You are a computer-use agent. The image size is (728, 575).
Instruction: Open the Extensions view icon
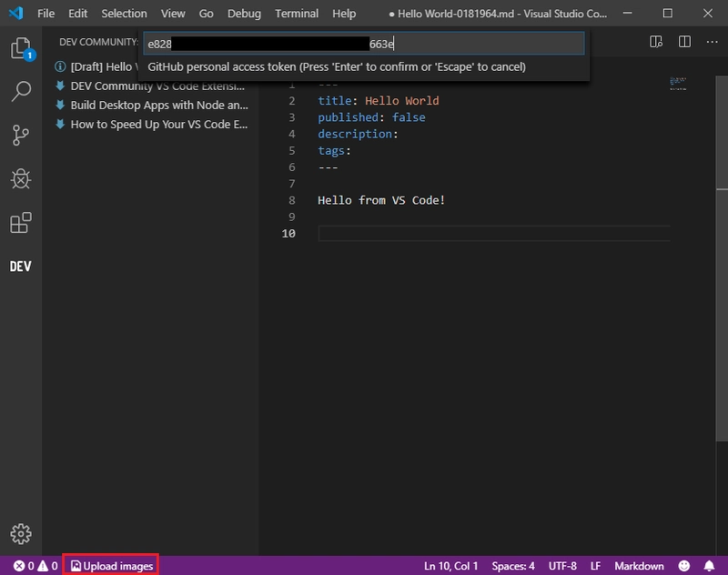coord(21,223)
